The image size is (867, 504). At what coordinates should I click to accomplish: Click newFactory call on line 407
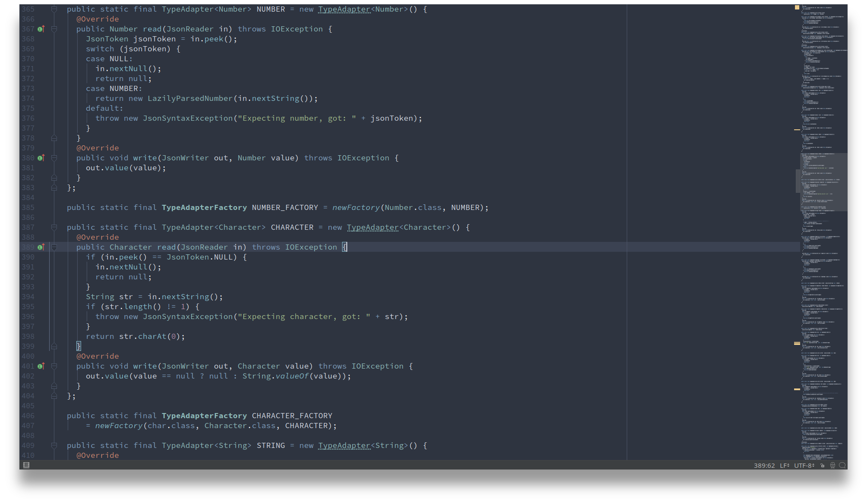pos(119,426)
